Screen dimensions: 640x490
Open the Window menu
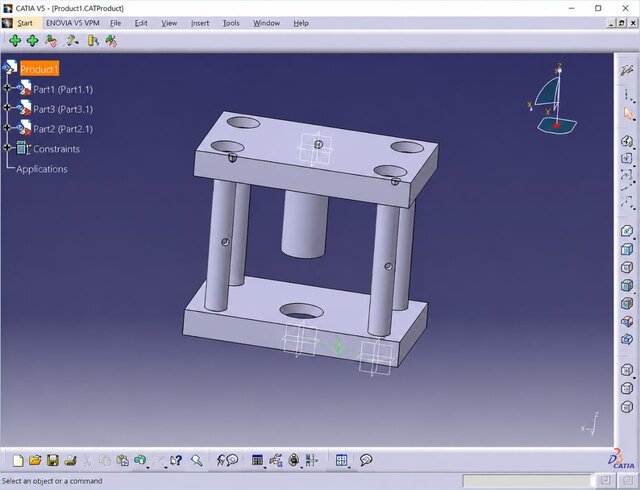click(x=267, y=23)
